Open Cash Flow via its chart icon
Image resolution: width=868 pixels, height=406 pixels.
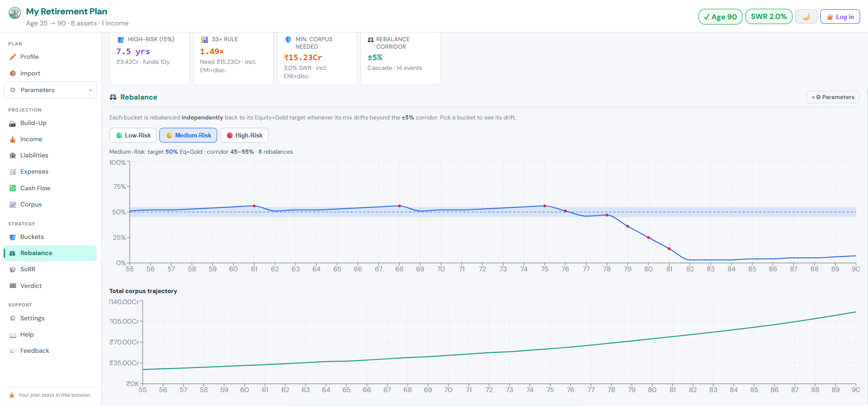(13, 188)
